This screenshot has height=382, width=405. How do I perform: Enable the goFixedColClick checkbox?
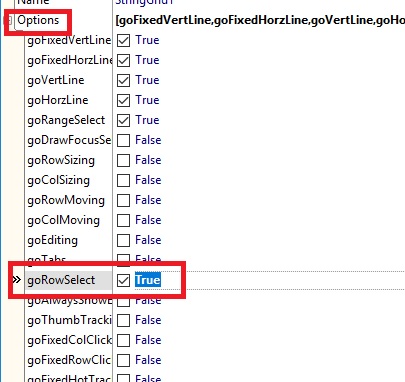123,341
